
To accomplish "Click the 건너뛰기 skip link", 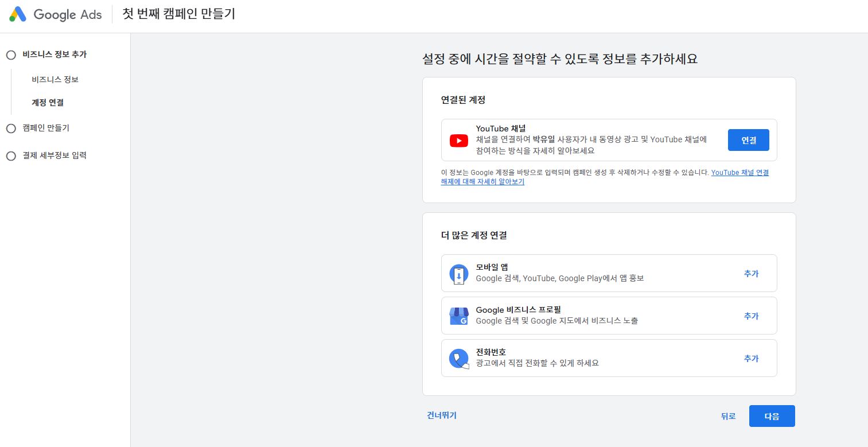I will point(442,415).
